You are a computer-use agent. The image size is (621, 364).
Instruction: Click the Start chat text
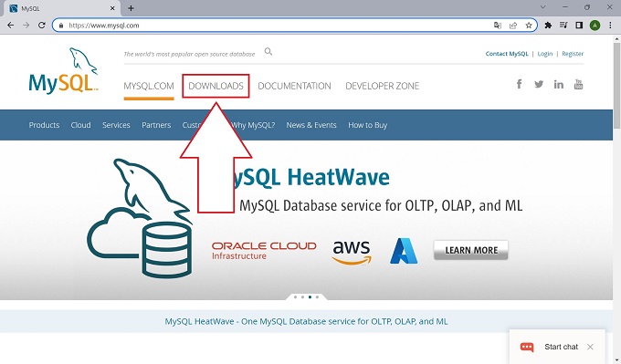[562, 347]
